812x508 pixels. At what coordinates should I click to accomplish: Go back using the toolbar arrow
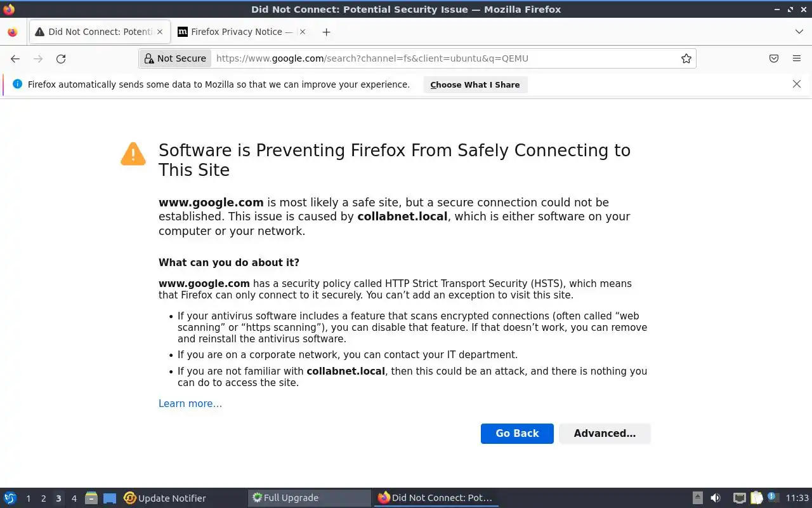coord(15,58)
